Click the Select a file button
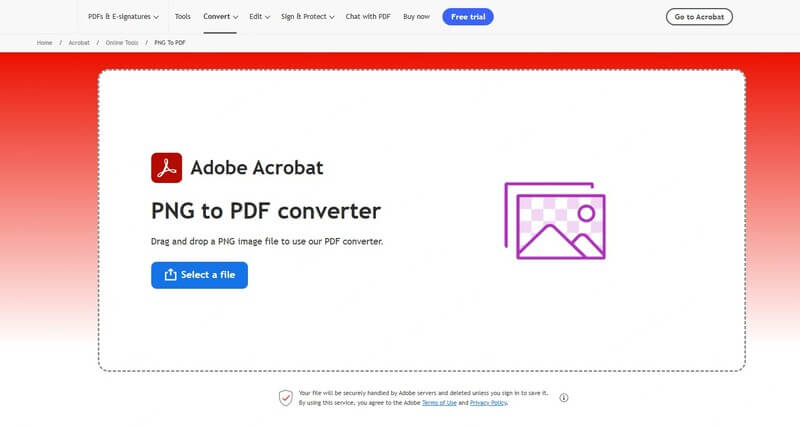This screenshot has width=800, height=428. click(199, 275)
